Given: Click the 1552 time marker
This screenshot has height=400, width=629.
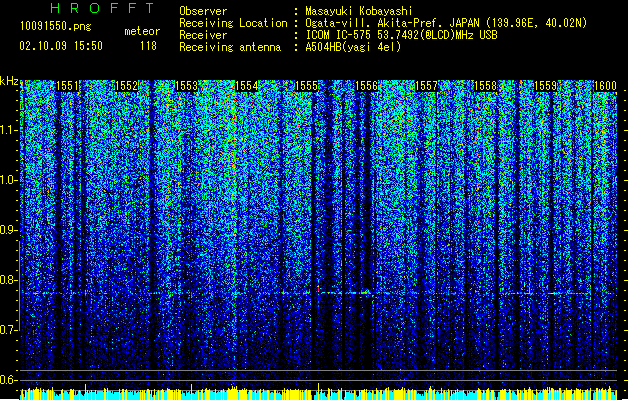Looking at the screenshot, I should point(126,86).
